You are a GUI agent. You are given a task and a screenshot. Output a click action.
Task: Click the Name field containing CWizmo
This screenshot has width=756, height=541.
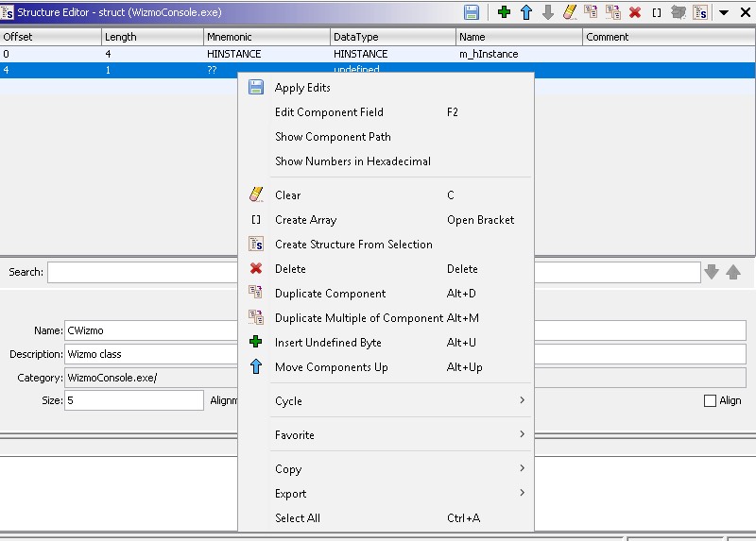pos(405,330)
